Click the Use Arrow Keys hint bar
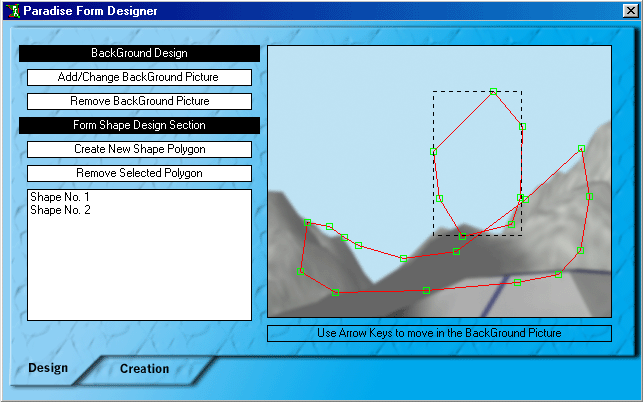This screenshot has width=643, height=402. point(439,332)
